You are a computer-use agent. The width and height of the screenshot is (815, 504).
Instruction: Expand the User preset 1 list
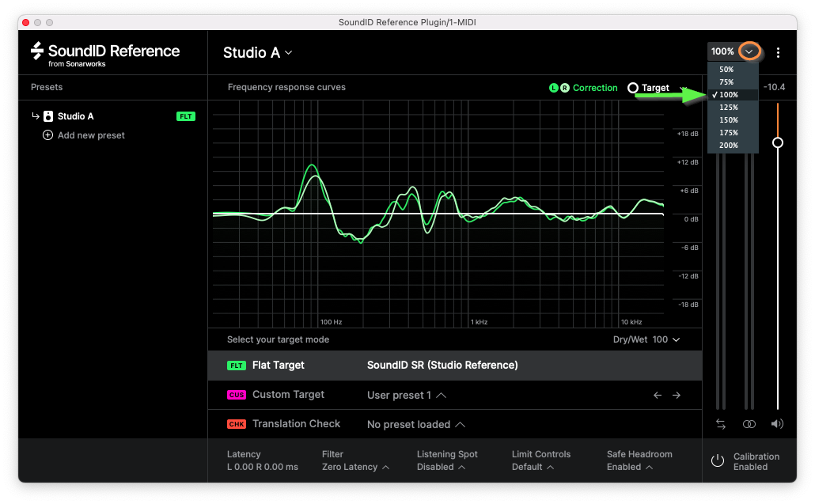(407, 396)
